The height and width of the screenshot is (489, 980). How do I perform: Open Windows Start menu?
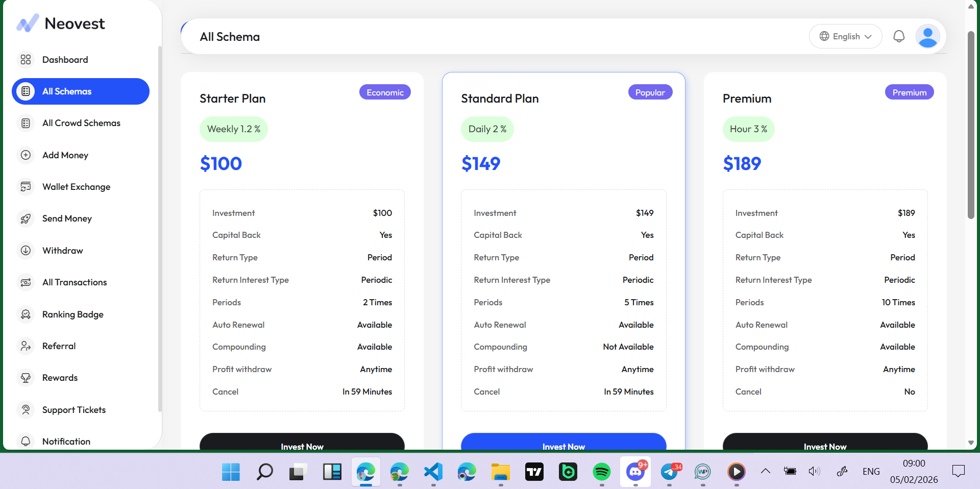(x=231, y=472)
